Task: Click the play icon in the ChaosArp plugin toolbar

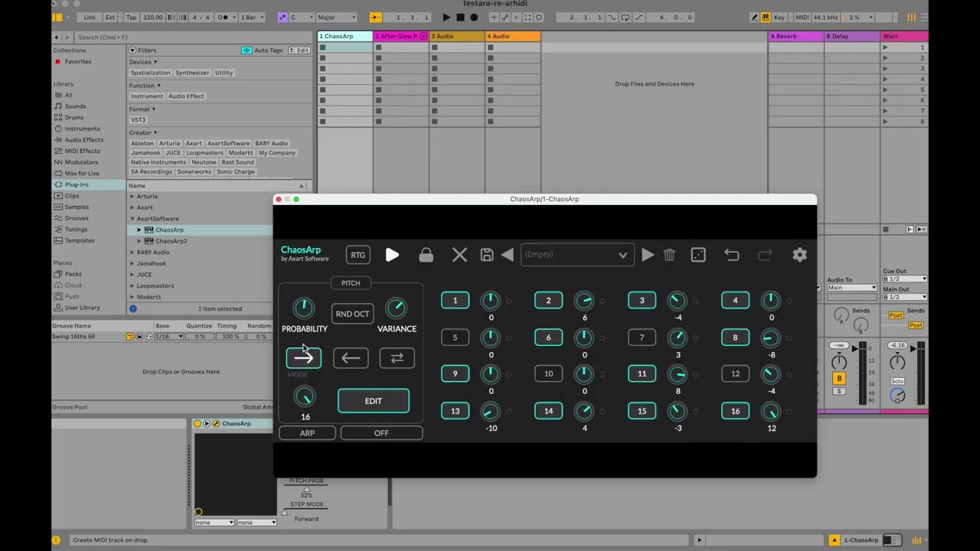Action: (392, 255)
